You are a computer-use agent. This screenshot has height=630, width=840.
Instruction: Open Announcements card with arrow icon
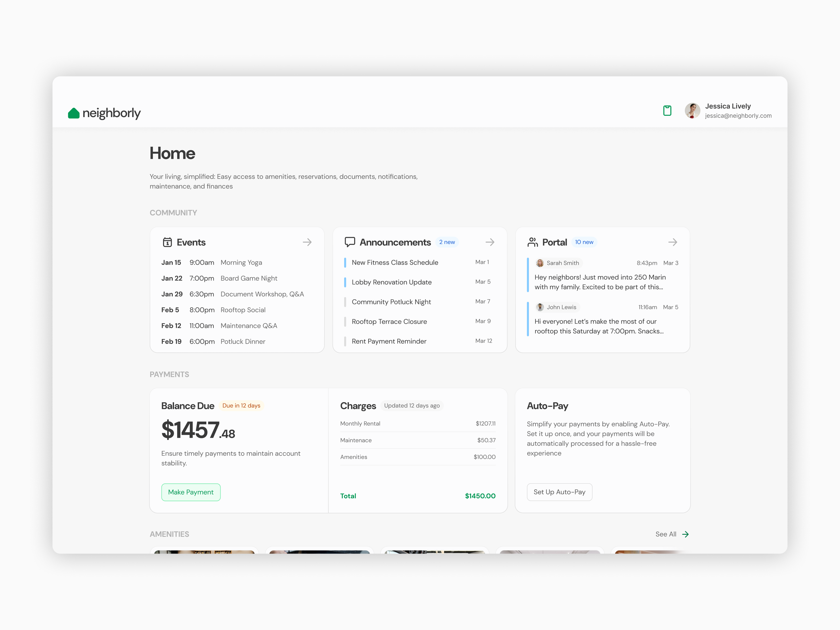pyautogui.click(x=490, y=242)
